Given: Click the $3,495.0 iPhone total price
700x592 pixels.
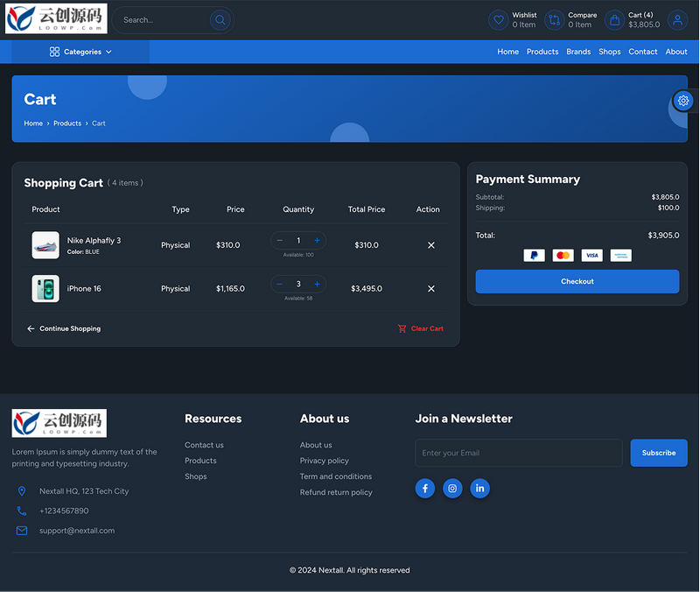Looking at the screenshot, I should (x=367, y=289).
